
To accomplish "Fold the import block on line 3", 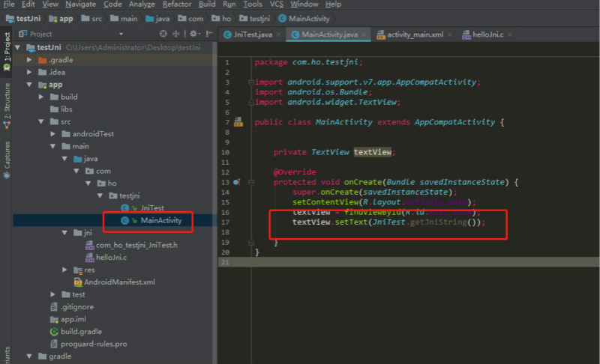I will tap(251, 82).
